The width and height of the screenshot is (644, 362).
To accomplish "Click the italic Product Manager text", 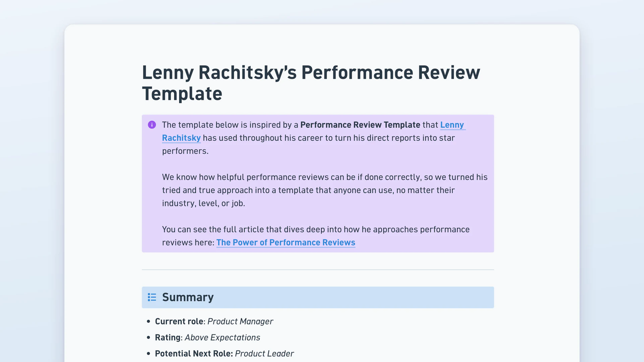I will point(240,321).
